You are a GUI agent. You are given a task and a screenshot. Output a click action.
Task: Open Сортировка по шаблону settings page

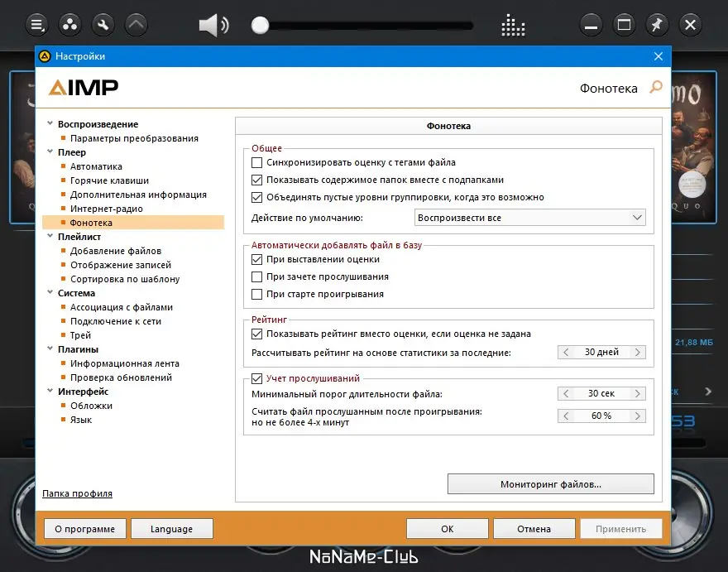tap(125, 279)
